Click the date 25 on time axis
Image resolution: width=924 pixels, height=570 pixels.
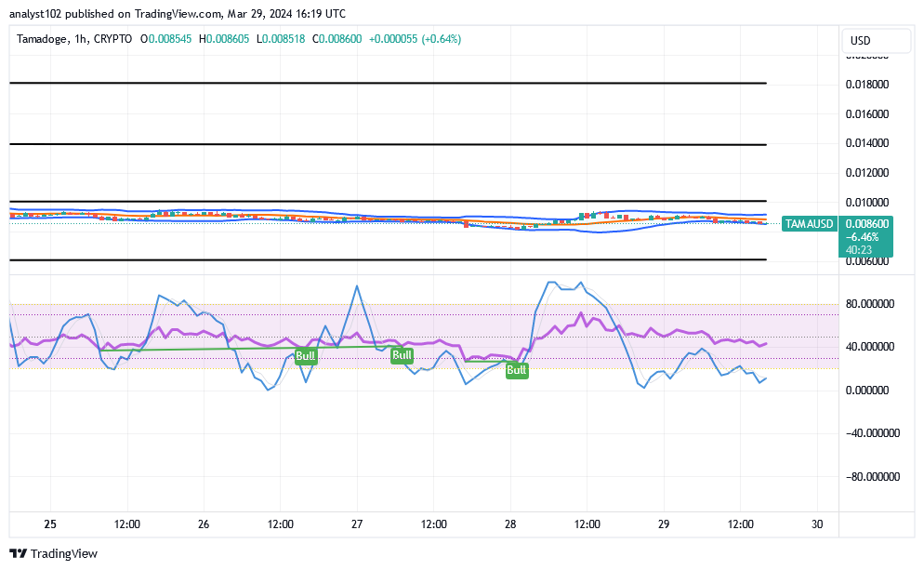click(50, 524)
